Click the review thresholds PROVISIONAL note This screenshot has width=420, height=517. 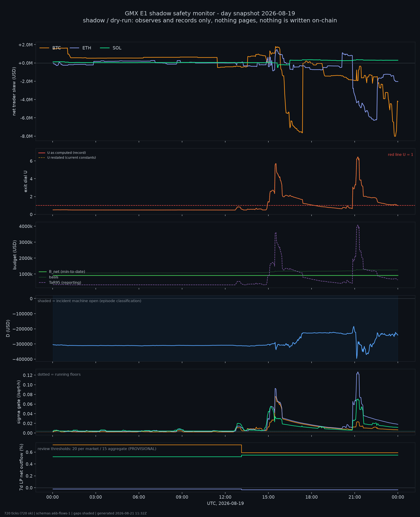coord(97,449)
